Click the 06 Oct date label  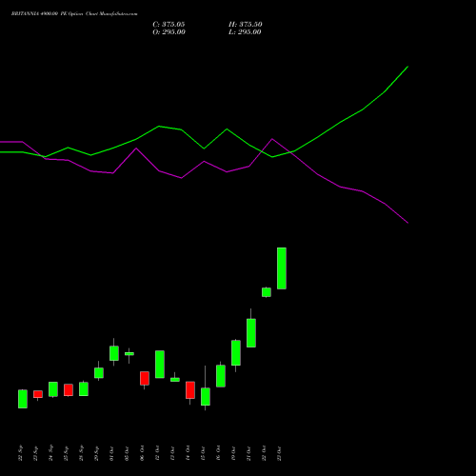(x=143, y=453)
